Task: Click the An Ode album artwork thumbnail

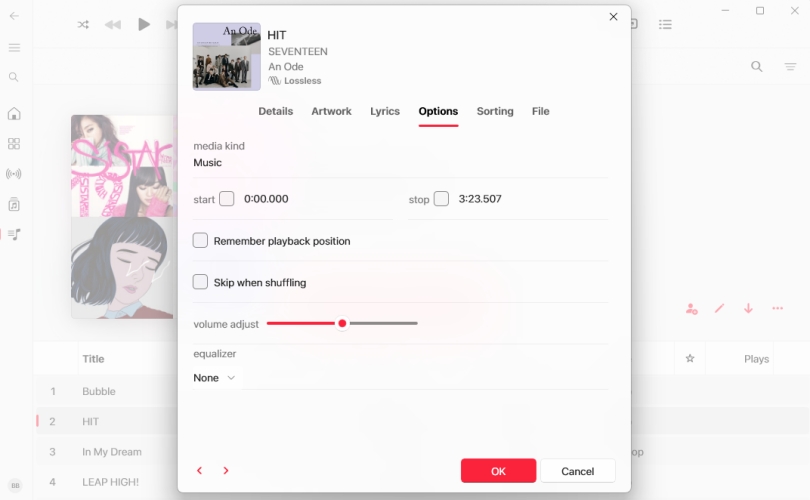Action: point(227,56)
